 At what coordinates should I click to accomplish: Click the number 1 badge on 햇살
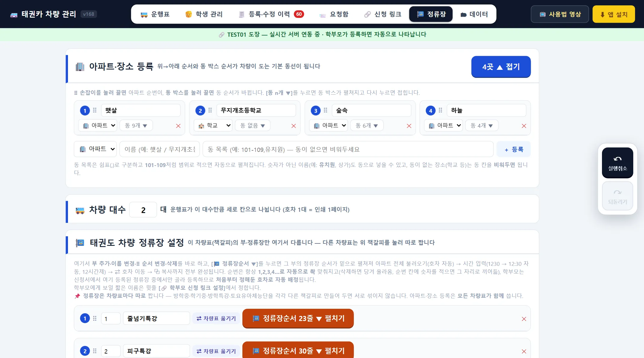85,111
